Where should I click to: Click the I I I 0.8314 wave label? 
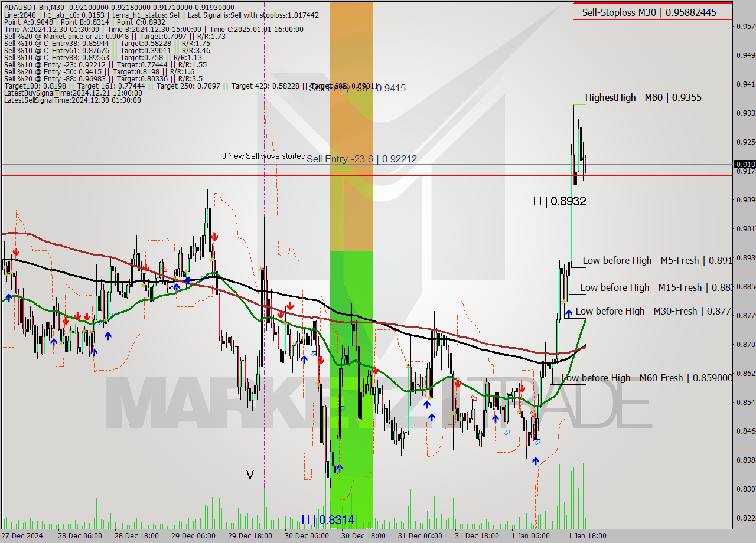(x=328, y=519)
